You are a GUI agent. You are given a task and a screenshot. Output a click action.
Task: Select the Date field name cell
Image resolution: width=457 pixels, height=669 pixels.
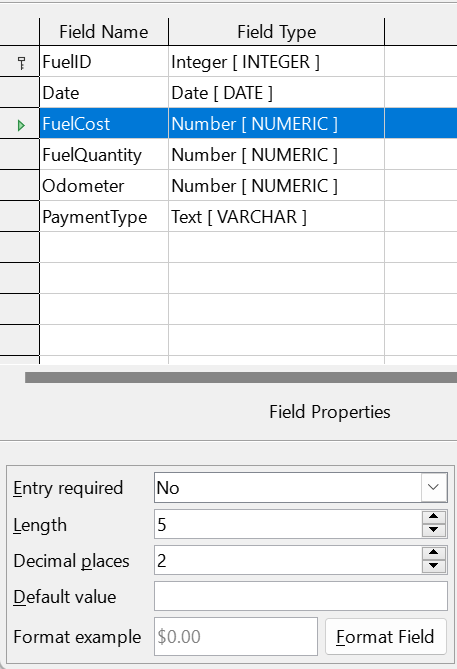tap(104, 93)
